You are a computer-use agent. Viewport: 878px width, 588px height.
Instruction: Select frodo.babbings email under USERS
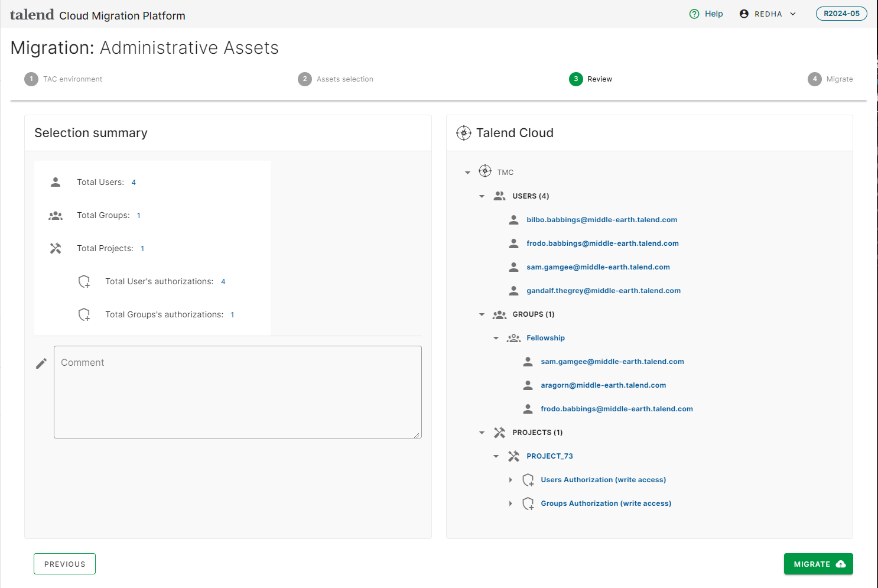pos(603,243)
